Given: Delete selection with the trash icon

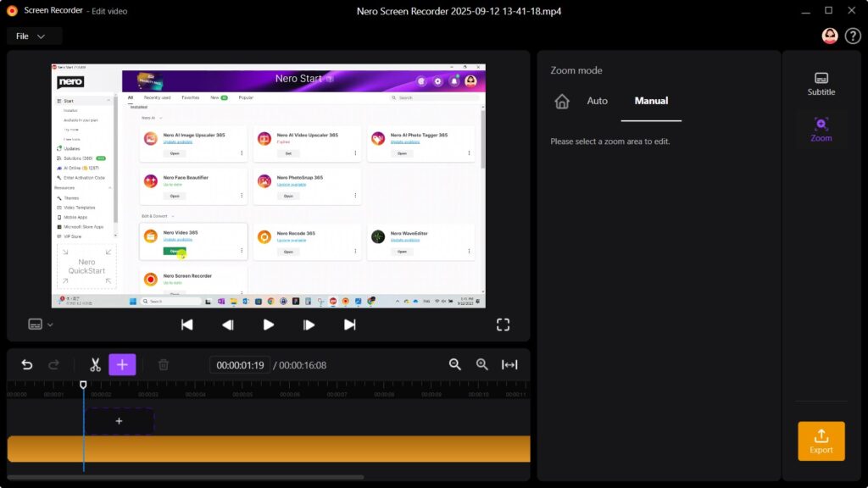Looking at the screenshot, I should click(164, 364).
